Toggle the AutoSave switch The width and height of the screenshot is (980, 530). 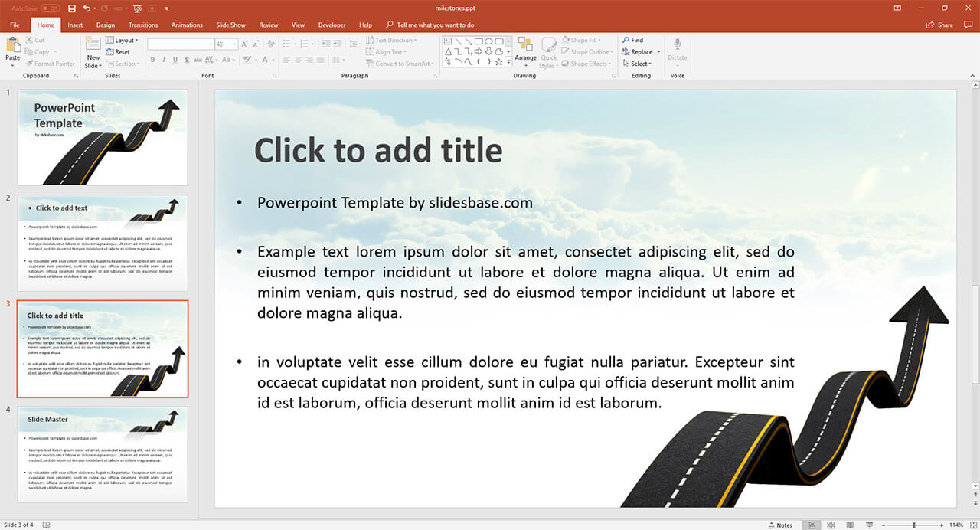pyautogui.click(x=50, y=8)
